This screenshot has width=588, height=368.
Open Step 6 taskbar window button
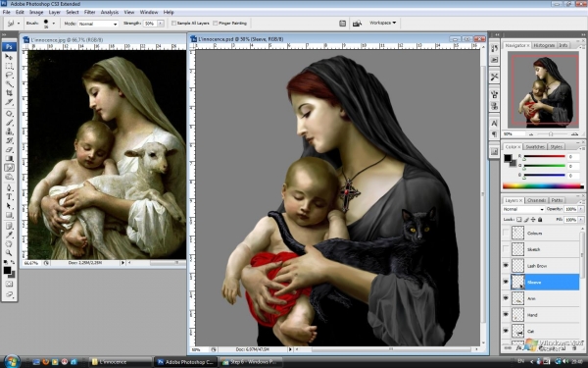251,362
